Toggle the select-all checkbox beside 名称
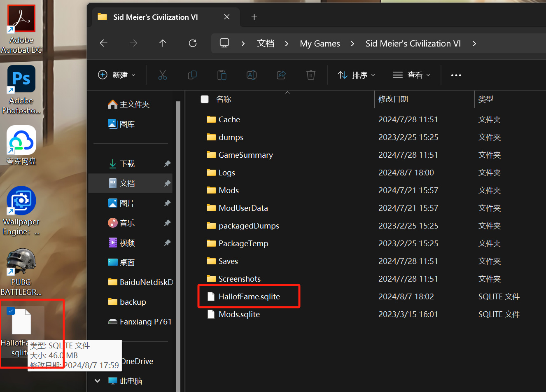Image resolution: width=546 pixels, height=392 pixels. 205,99
